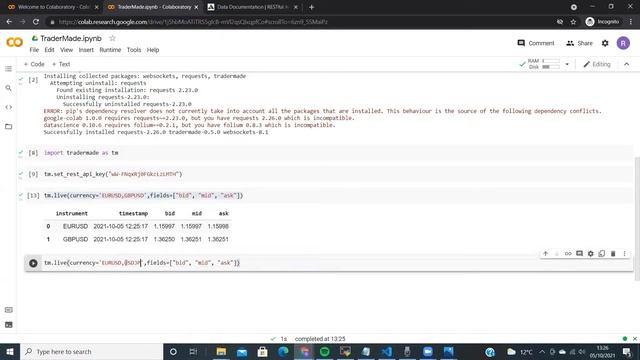Share the notebook

[579, 43]
